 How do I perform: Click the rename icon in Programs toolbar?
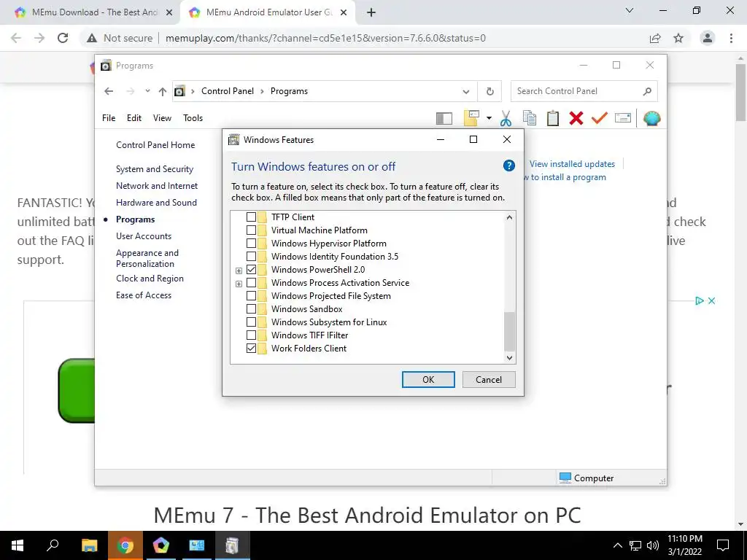pyautogui.click(x=623, y=117)
